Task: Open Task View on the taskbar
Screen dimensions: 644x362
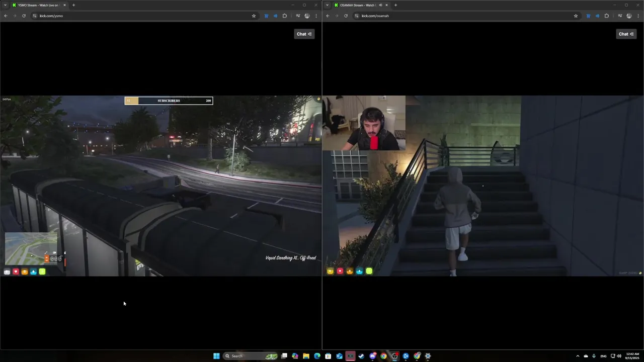Action: (x=284, y=356)
